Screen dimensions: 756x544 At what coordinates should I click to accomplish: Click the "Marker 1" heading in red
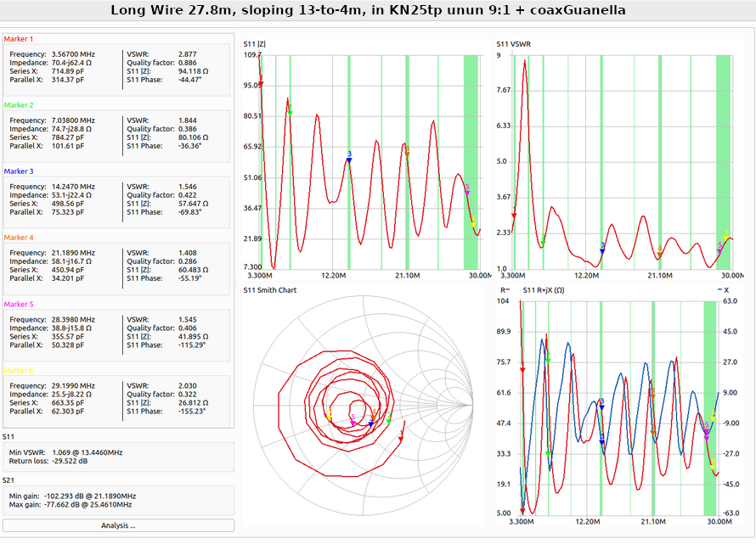click(19, 39)
